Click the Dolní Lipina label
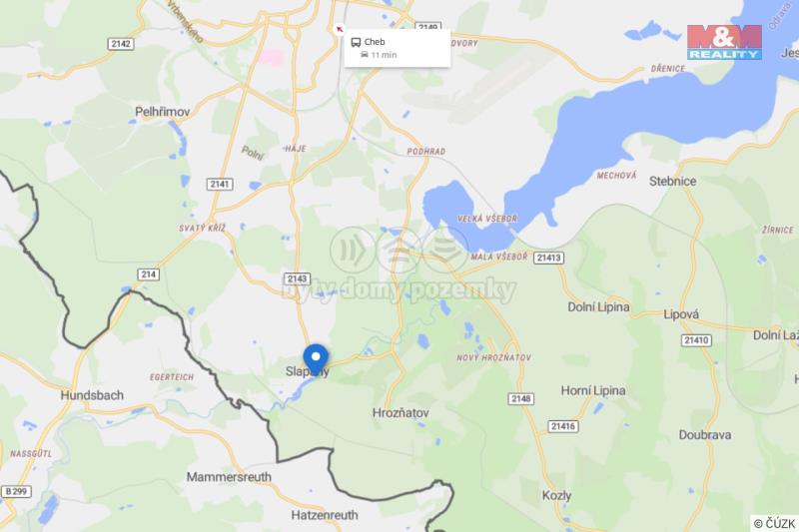The height and width of the screenshot is (532, 799). [x=598, y=307]
